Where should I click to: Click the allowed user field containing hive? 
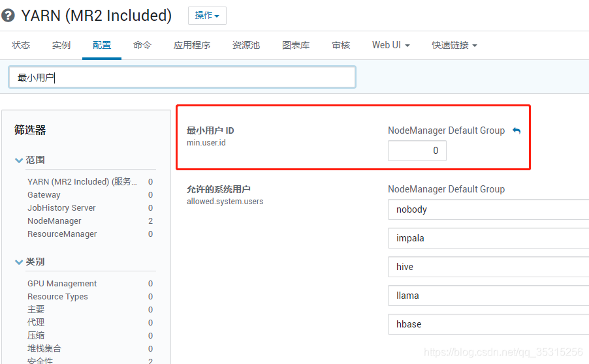click(488, 267)
